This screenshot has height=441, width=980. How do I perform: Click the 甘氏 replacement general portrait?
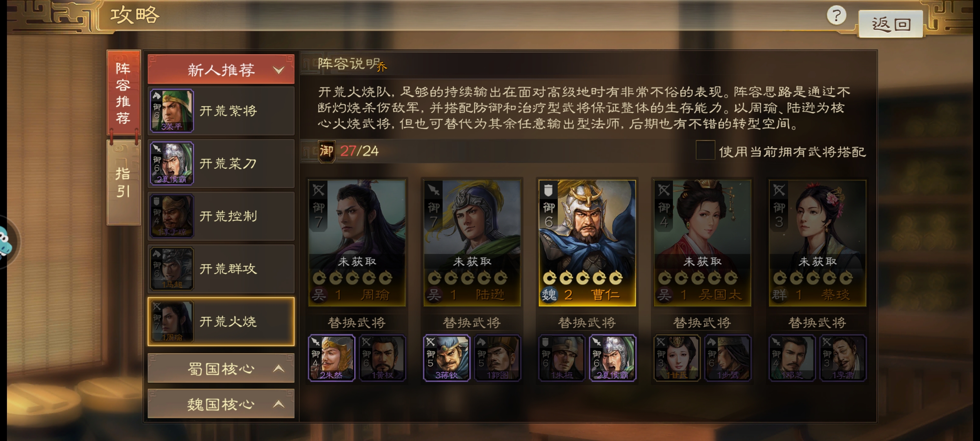tap(677, 358)
